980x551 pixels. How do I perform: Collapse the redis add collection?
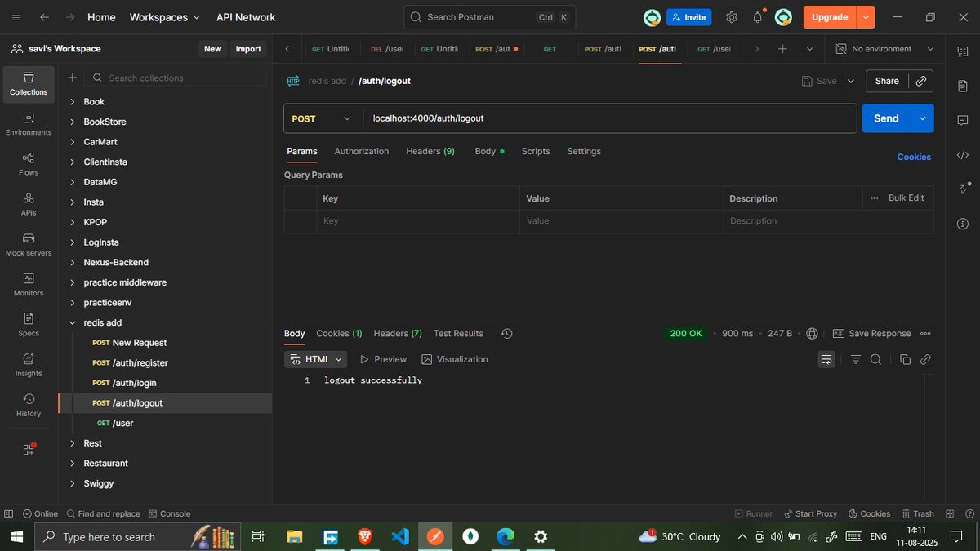tap(72, 323)
